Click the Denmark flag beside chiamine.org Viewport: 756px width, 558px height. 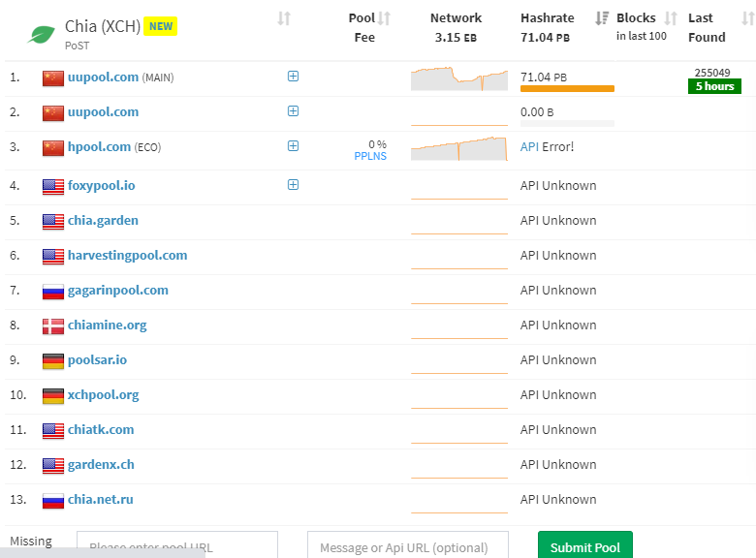tap(53, 326)
